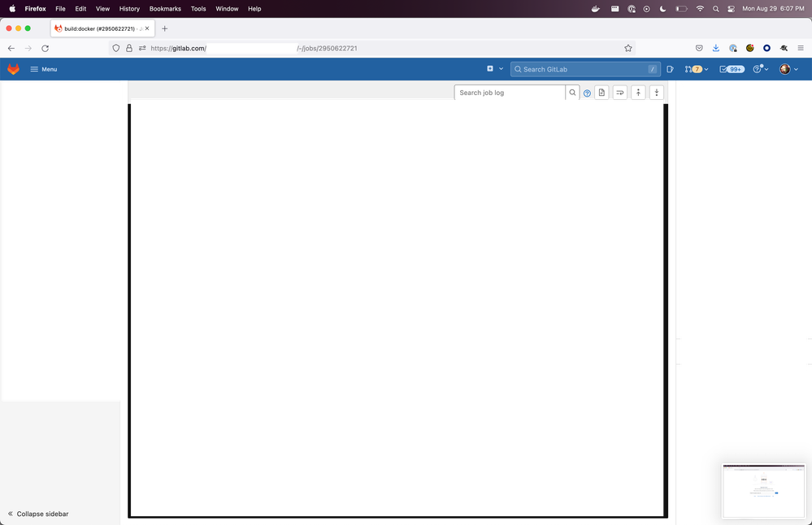
Task: Collapse the sidebar
Action: 37,514
